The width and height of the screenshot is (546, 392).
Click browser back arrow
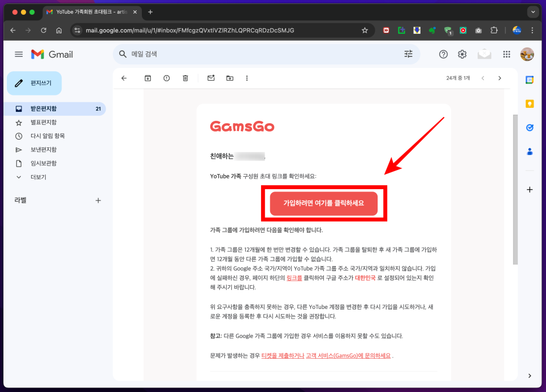click(x=13, y=31)
